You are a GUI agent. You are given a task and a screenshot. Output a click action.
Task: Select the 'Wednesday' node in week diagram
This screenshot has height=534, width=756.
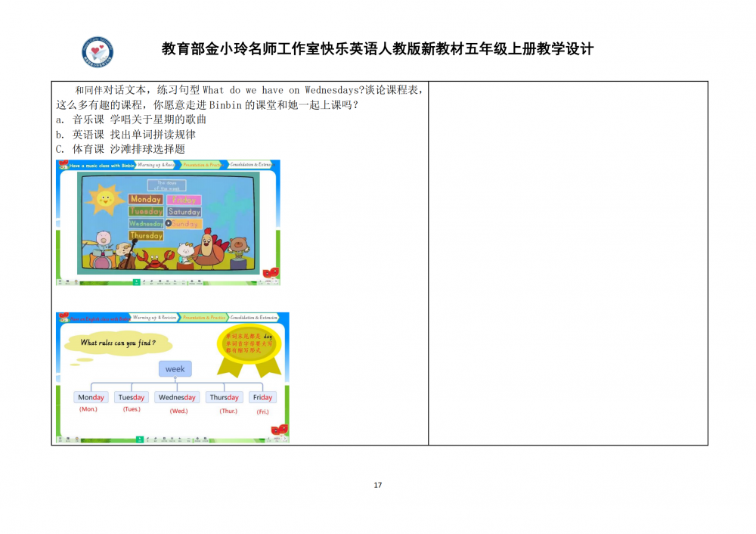click(177, 398)
